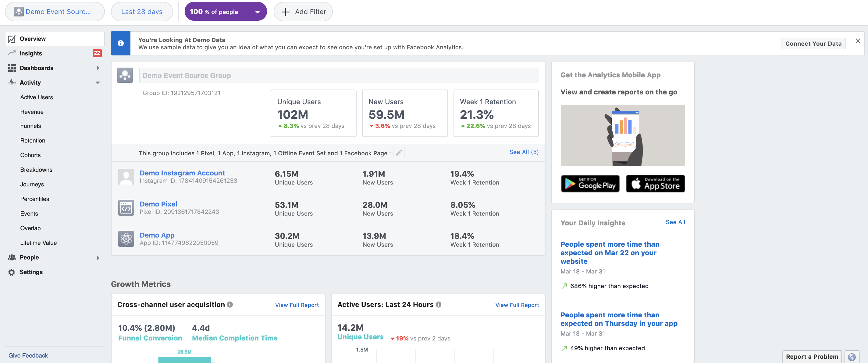Click the Dashboards grid icon
Viewport: 868px width, 363px height.
pos(12,68)
